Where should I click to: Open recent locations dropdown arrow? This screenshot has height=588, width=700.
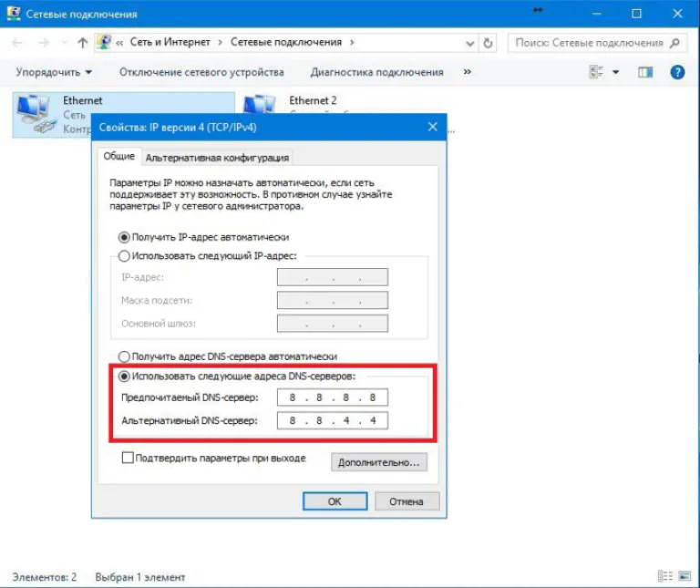point(65,43)
